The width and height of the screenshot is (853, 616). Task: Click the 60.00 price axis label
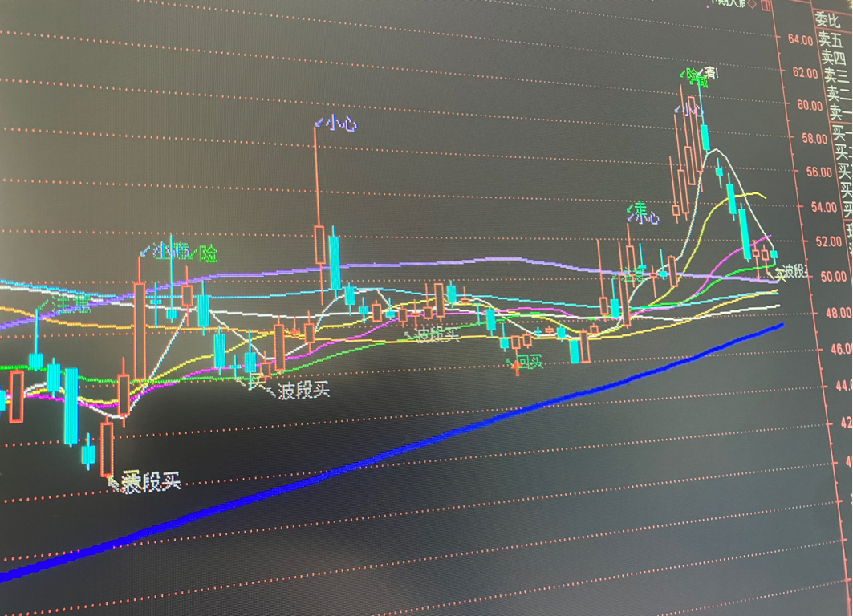[810, 105]
